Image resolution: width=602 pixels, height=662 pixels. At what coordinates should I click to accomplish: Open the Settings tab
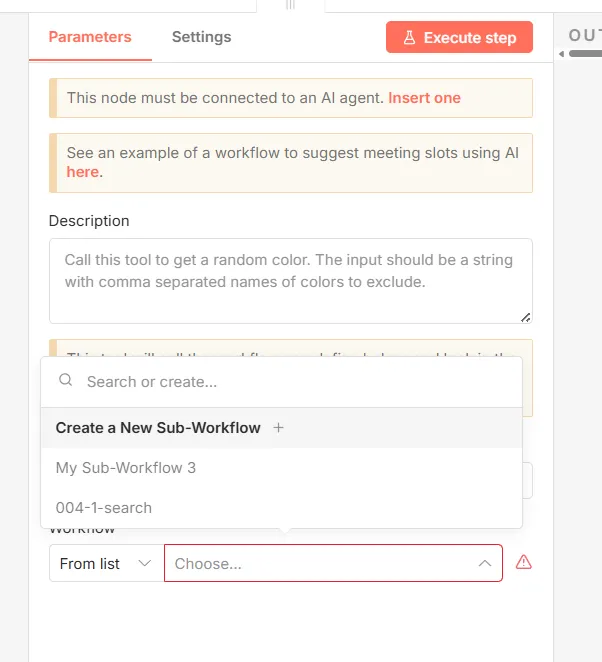tap(201, 37)
